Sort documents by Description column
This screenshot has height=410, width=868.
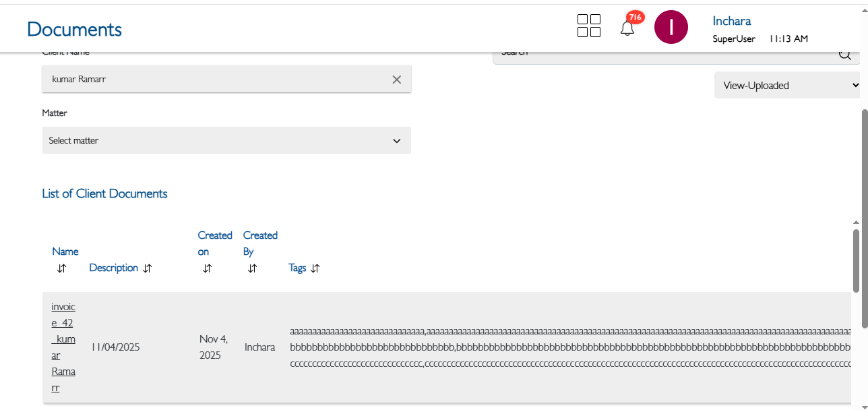coord(148,268)
